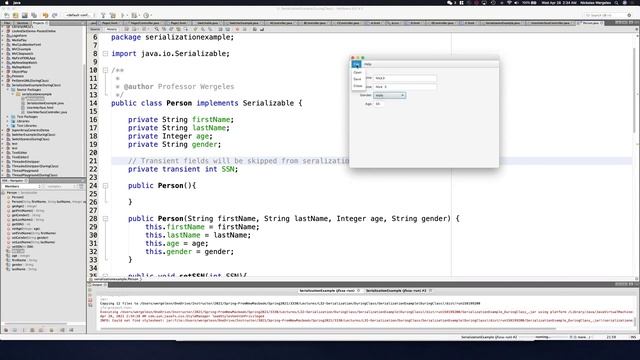Click the New File toolbar icon
This screenshot has height=360, width=640.
point(7,16)
